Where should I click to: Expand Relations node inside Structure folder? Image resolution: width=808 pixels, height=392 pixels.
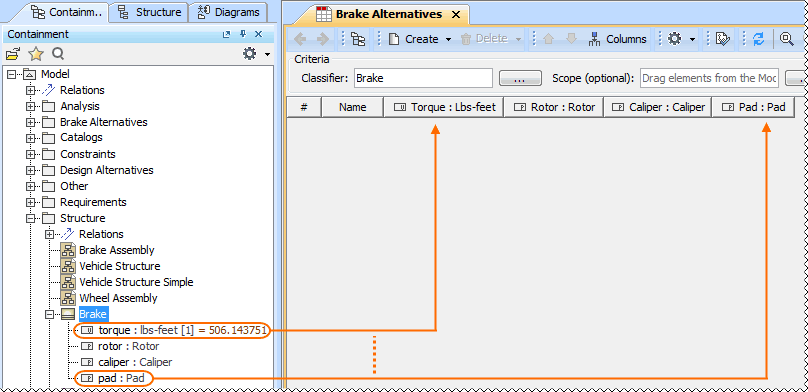[x=49, y=234]
